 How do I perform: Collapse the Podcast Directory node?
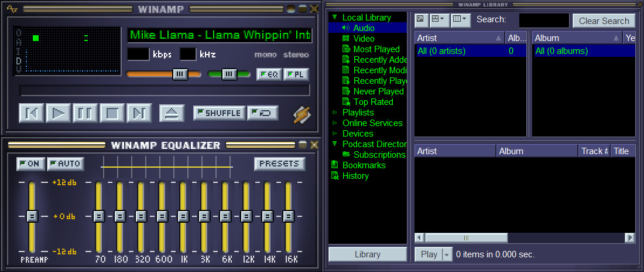pos(335,144)
